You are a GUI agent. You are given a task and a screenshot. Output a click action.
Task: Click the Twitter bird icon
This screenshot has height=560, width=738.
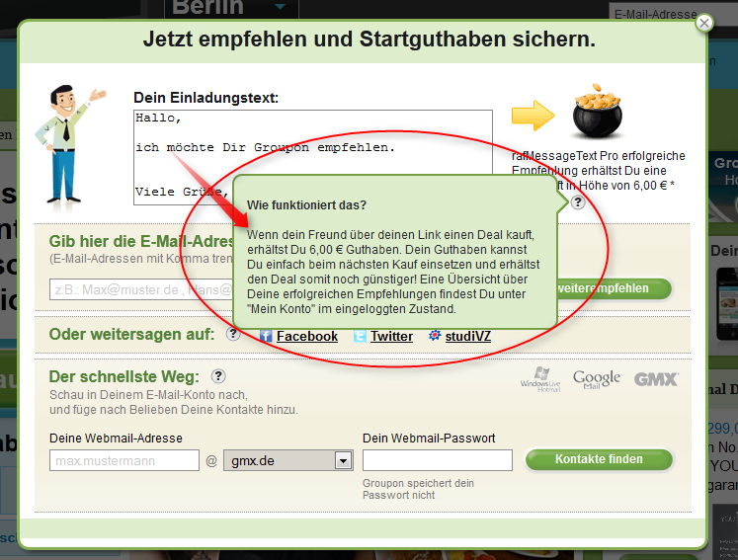coord(360,336)
